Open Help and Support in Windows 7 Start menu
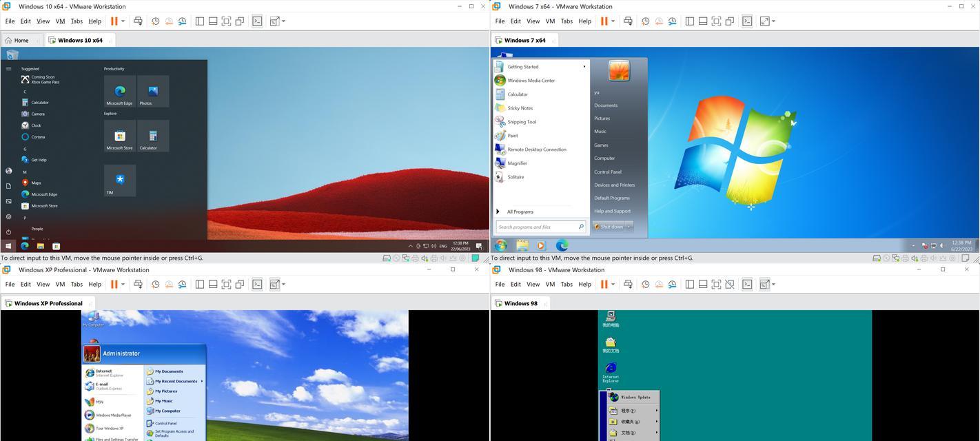This screenshot has width=980, height=441. tap(613, 211)
